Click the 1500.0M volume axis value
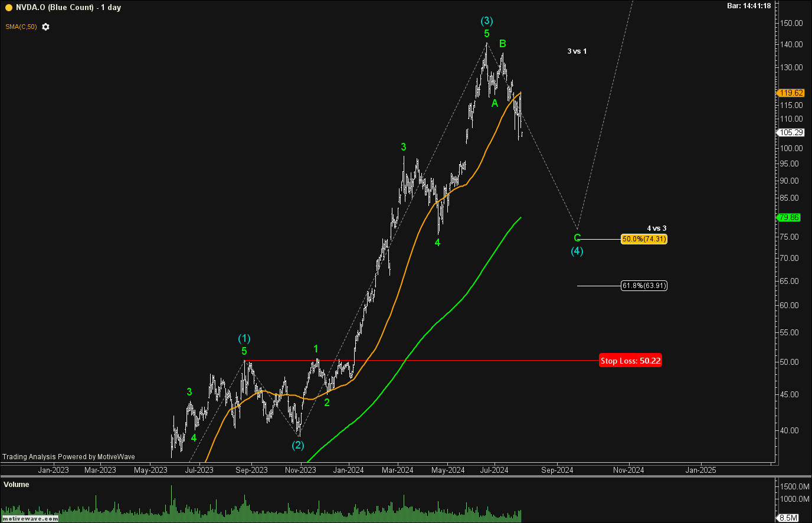The height and width of the screenshot is (523, 812). [x=794, y=486]
